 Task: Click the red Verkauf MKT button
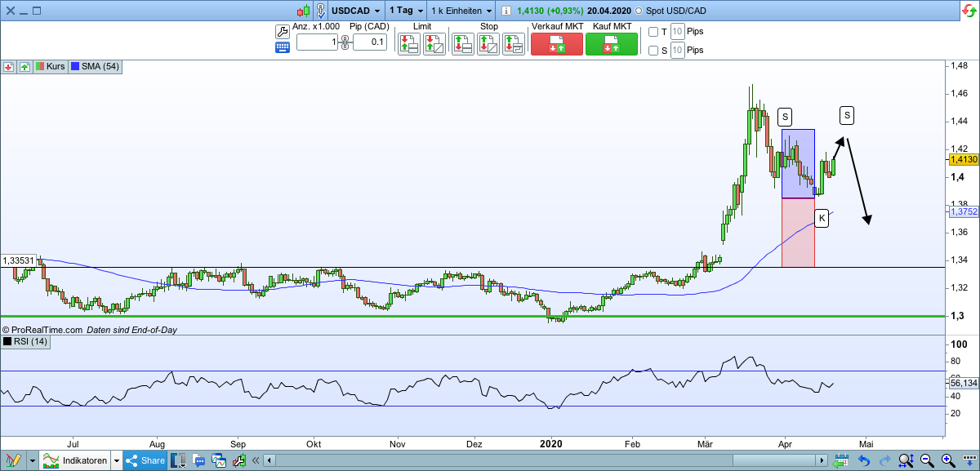pos(556,42)
